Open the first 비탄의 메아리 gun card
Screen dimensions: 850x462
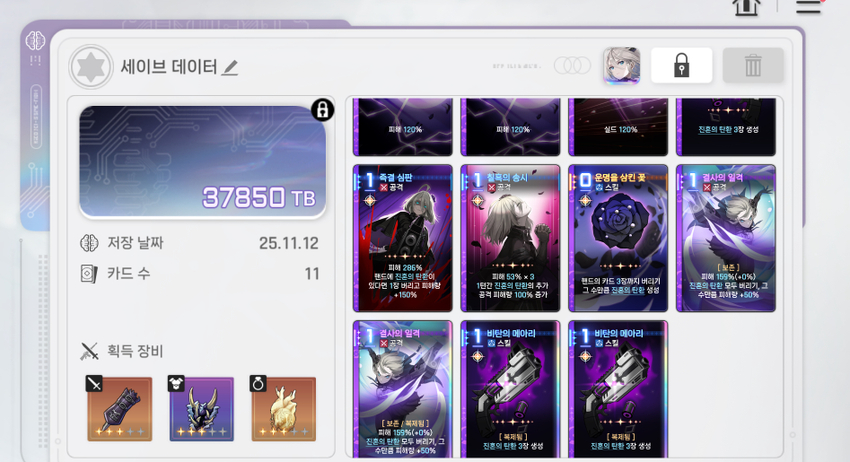[x=510, y=389]
